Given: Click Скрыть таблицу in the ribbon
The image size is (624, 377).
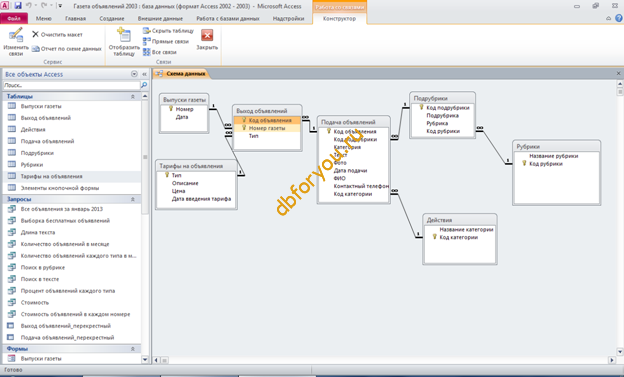Looking at the screenshot, I should [168, 31].
